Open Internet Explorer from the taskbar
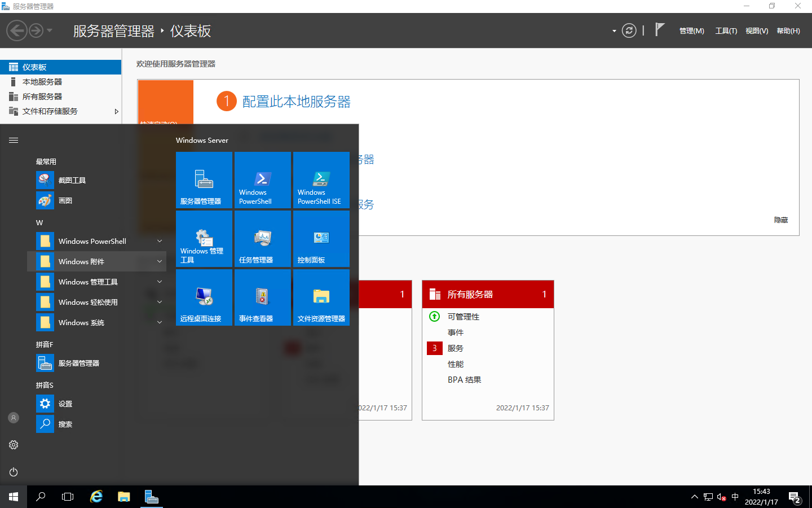The image size is (812, 508). click(x=96, y=497)
